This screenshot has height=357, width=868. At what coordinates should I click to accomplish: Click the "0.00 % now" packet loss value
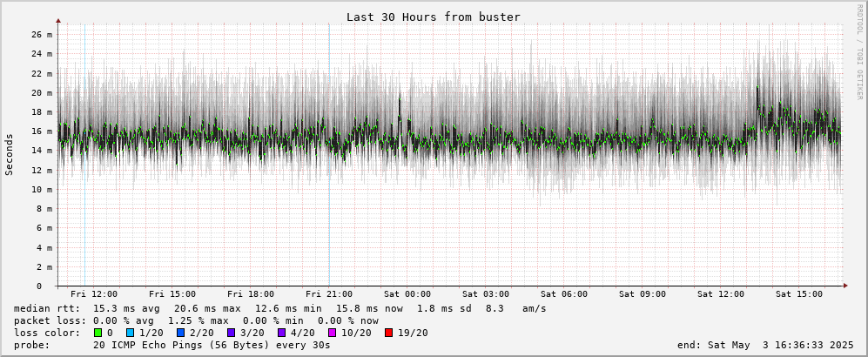click(348, 320)
